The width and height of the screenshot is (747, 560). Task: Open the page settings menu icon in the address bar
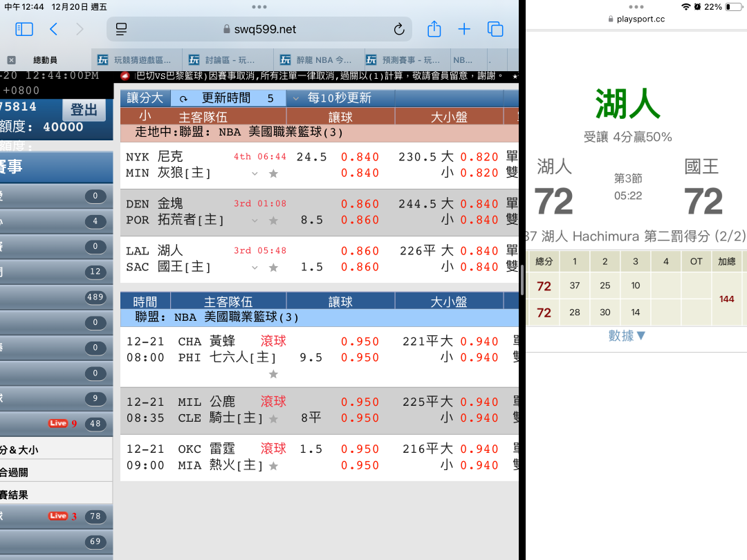122,30
